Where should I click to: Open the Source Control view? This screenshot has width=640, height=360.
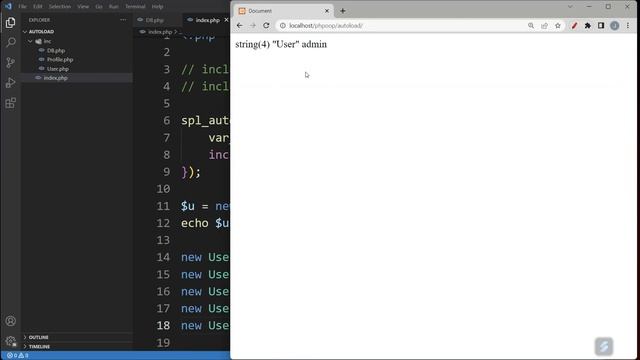(11, 62)
